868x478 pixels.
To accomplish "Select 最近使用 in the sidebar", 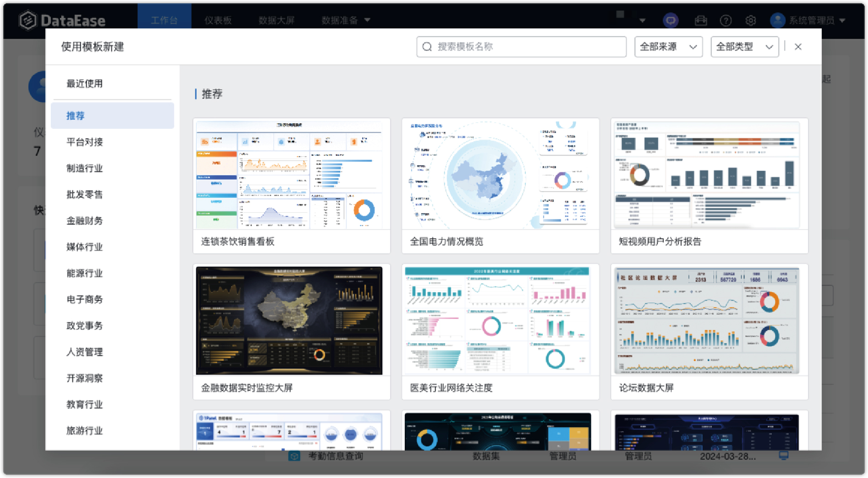I will click(x=85, y=84).
